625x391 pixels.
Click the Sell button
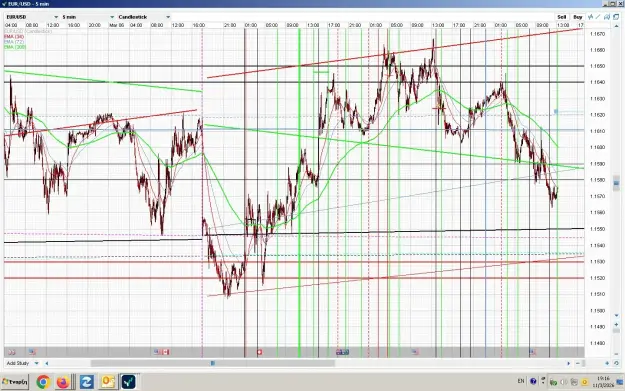click(562, 17)
